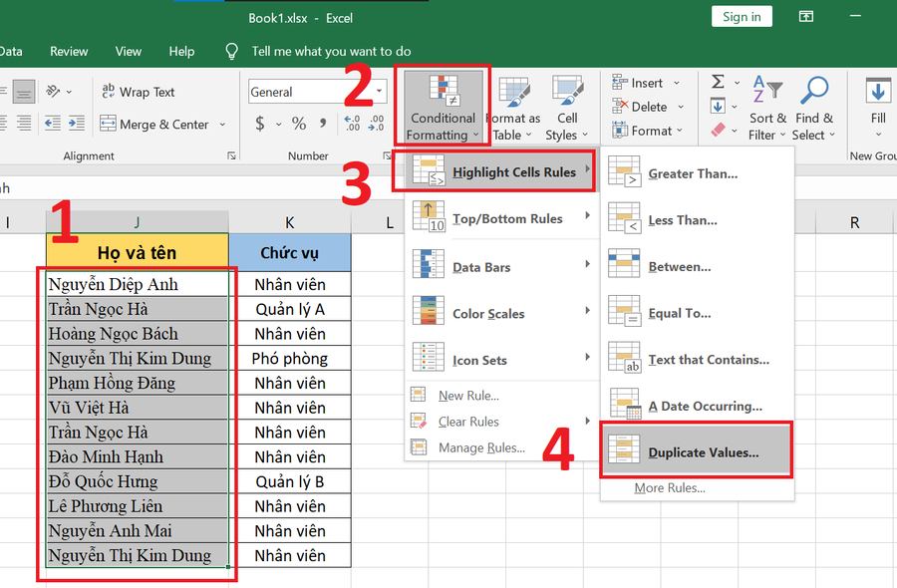Click Merge & Center button
The width and height of the screenshot is (897, 588).
pyautogui.click(x=154, y=125)
